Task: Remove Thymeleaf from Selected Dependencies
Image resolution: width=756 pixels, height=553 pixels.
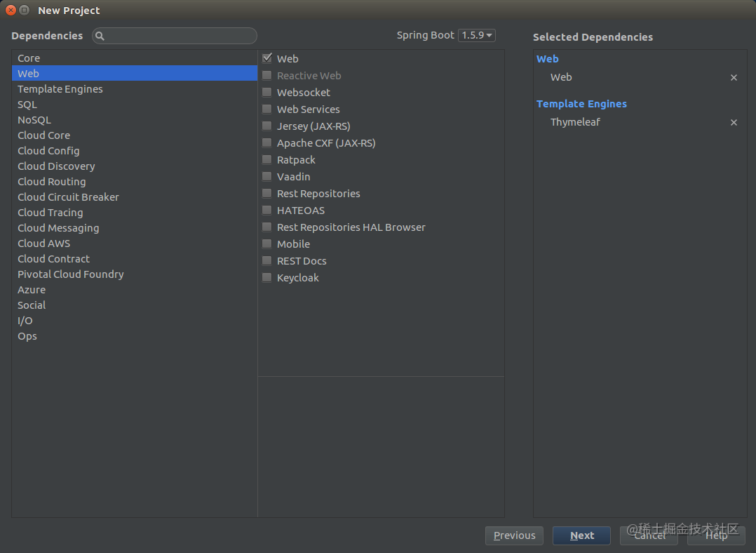Action: click(734, 122)
